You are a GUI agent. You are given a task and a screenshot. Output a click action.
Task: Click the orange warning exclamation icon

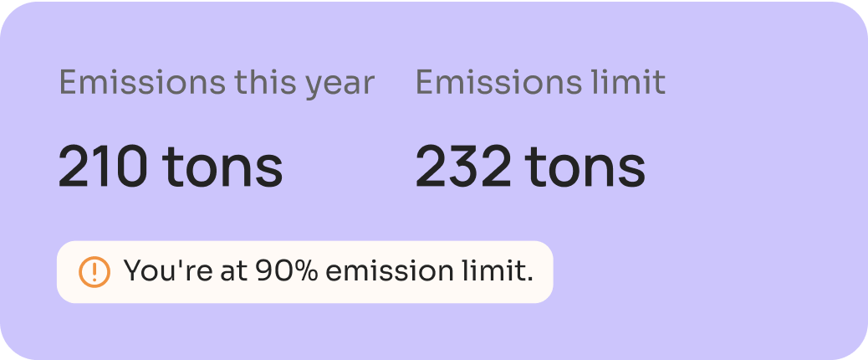[94, 272]
